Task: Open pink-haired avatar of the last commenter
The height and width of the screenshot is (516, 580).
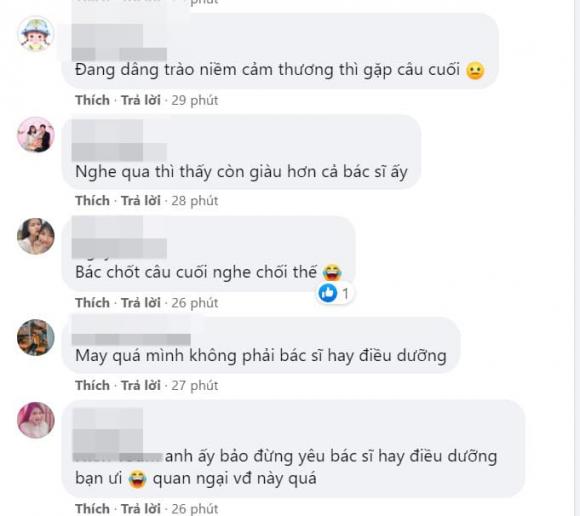Action: click(36, 420)
